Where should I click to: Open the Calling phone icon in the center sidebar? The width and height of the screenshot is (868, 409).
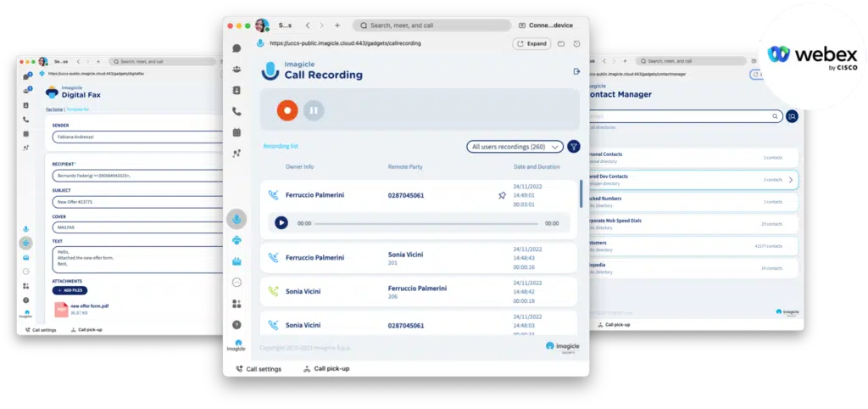coord(236,111)
